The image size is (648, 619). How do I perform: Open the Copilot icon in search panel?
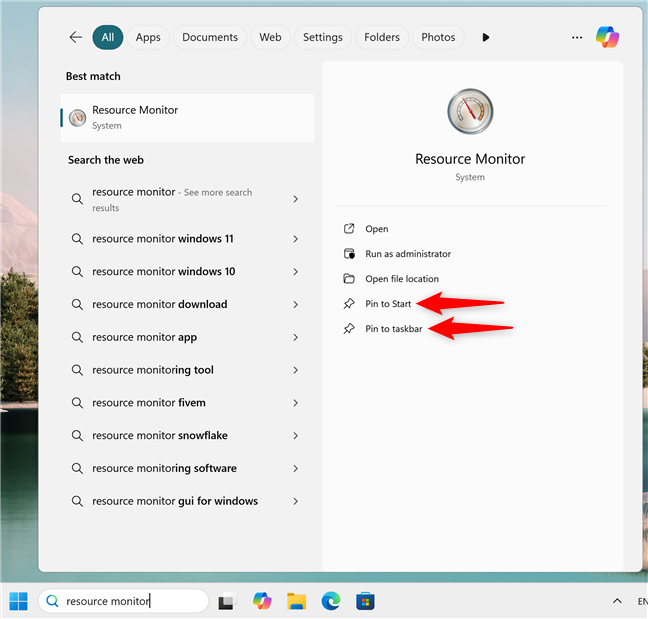tap(607, 37)
